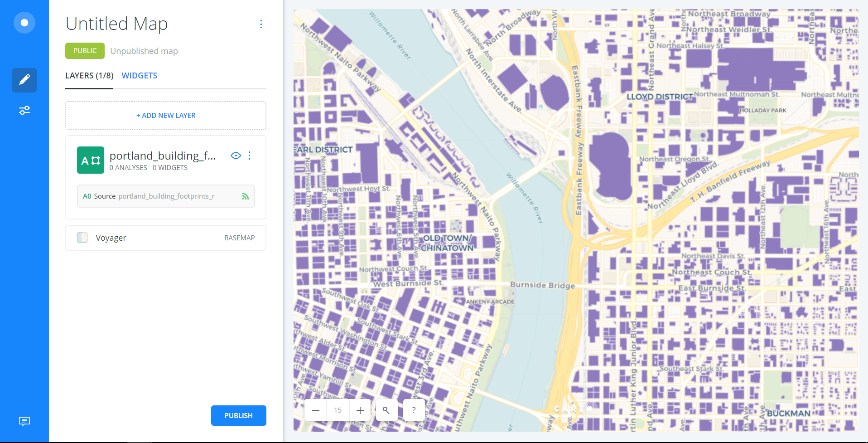Open the map help question mark
The height and width of the screenshot is (443, 868).
coord(414,410)
